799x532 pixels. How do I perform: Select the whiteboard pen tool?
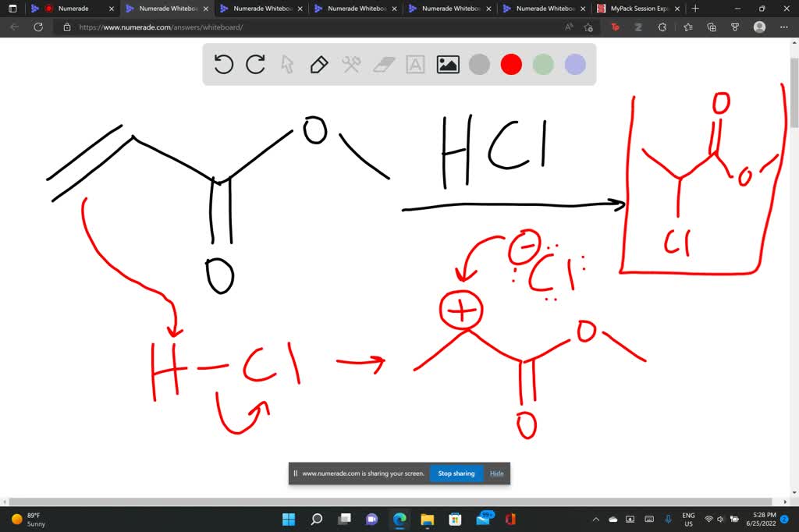click(x=319, y=65)
